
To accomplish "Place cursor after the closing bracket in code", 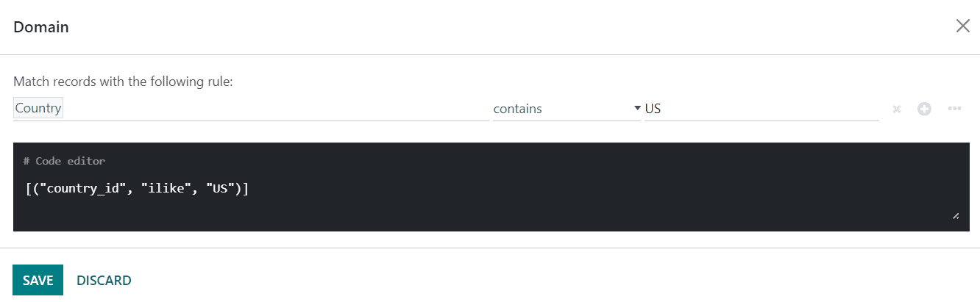I will 249,189.
